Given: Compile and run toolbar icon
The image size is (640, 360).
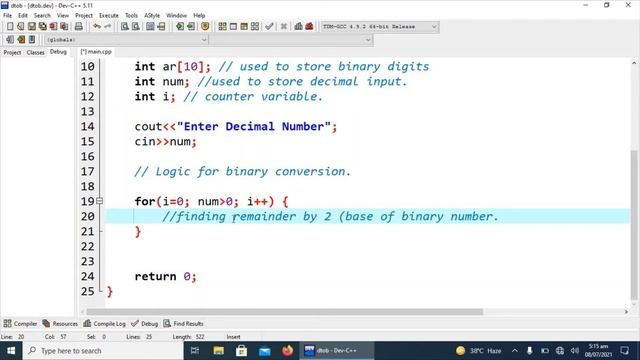Looking at the screenshot, I should 244,27.
